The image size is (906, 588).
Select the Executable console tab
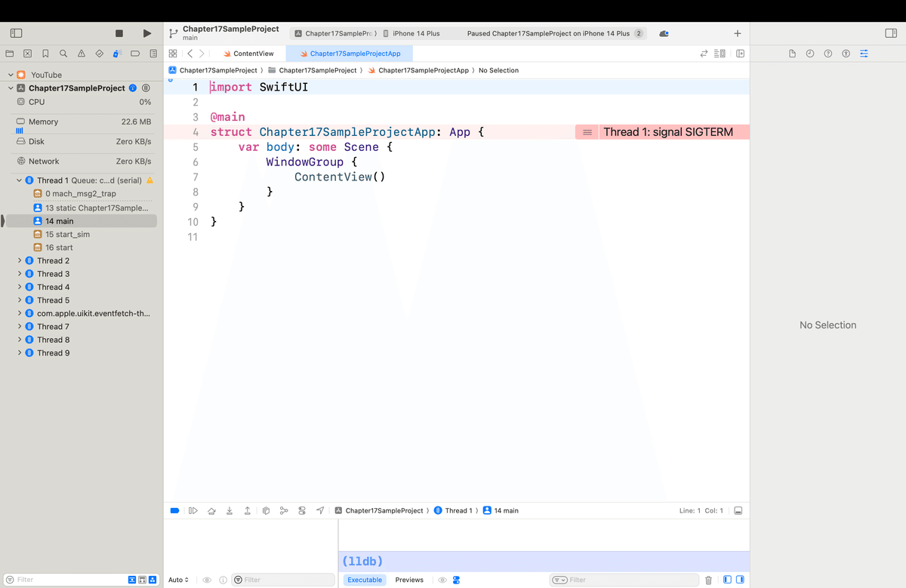[x=365, y=580]
